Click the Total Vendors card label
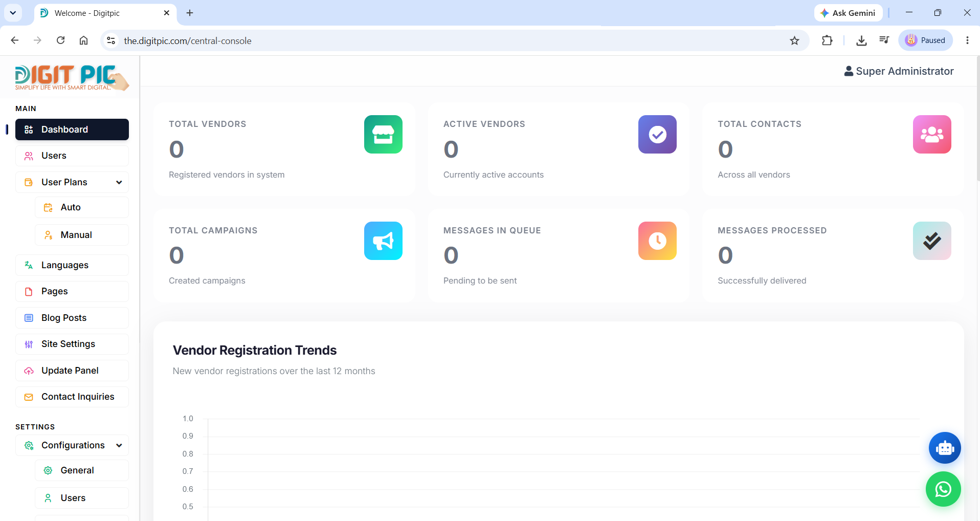 pos(208,124)
